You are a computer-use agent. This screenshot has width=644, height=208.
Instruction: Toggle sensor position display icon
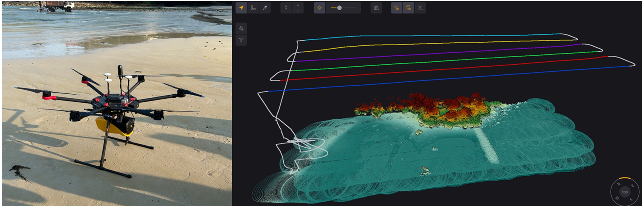420,8
